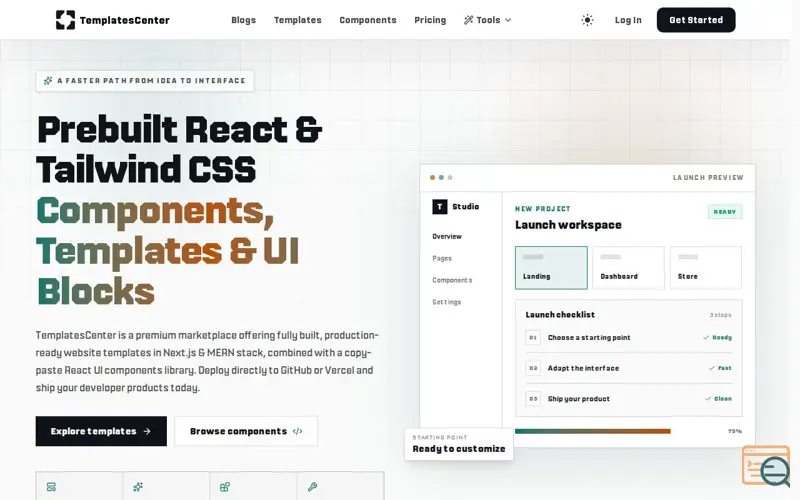The height and width of the screenshot is (500, 800).
Task: Click the checkmark next to 'Ready'
Action: (x=706, y=338)
